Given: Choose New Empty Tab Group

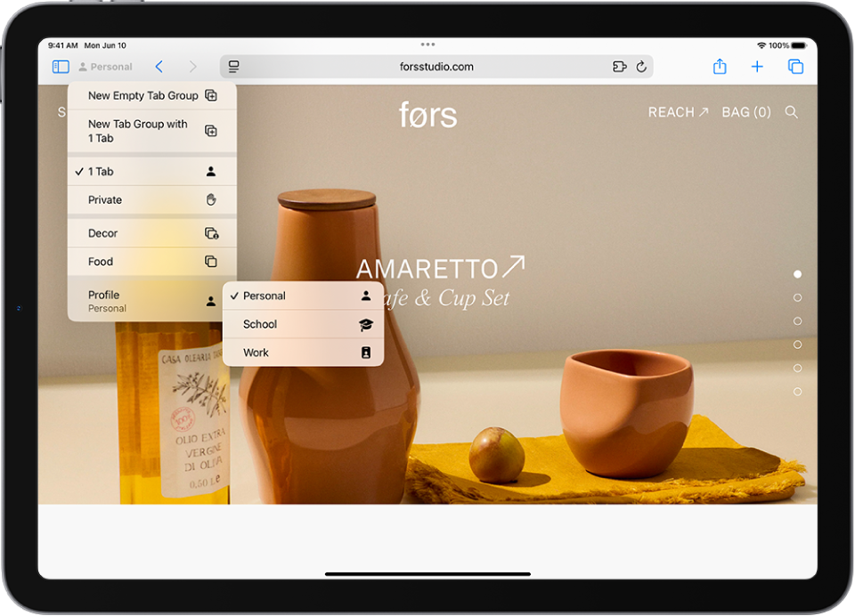Looking at the screenshot, I should click(x=152, y=95).
